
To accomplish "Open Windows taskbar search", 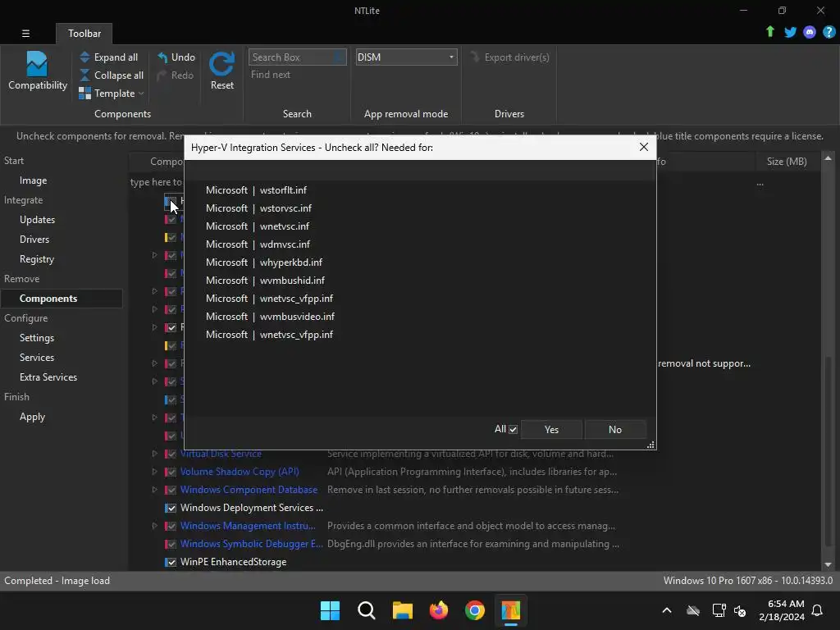I will pos(367,610).
